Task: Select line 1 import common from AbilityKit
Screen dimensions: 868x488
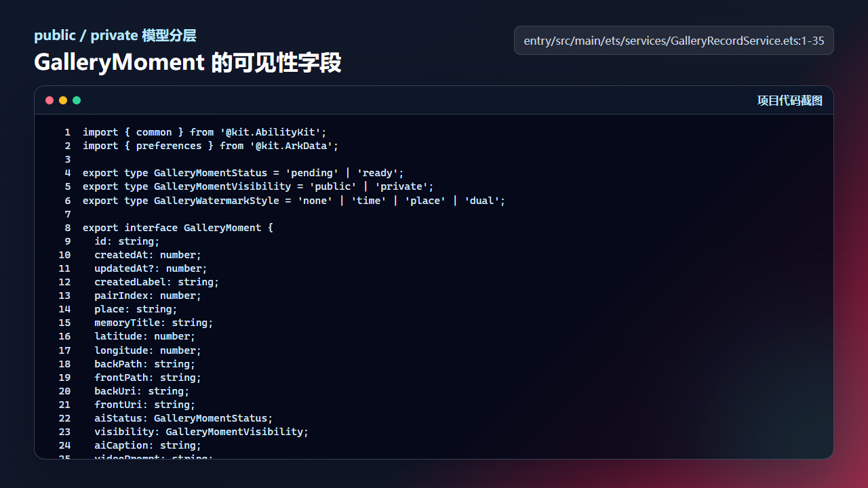Action: pyautogui.click(x=205, y=132)
